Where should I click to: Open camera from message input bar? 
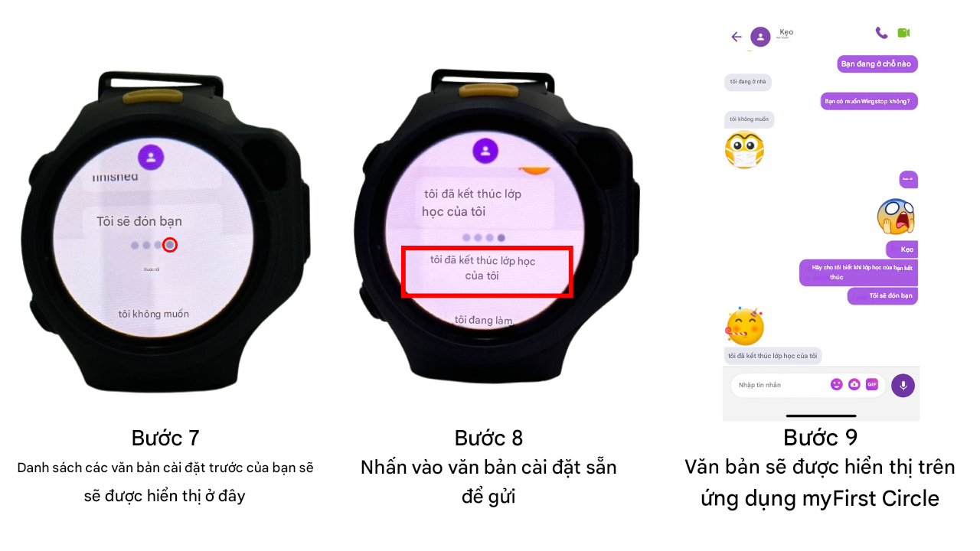pos(854,384)
